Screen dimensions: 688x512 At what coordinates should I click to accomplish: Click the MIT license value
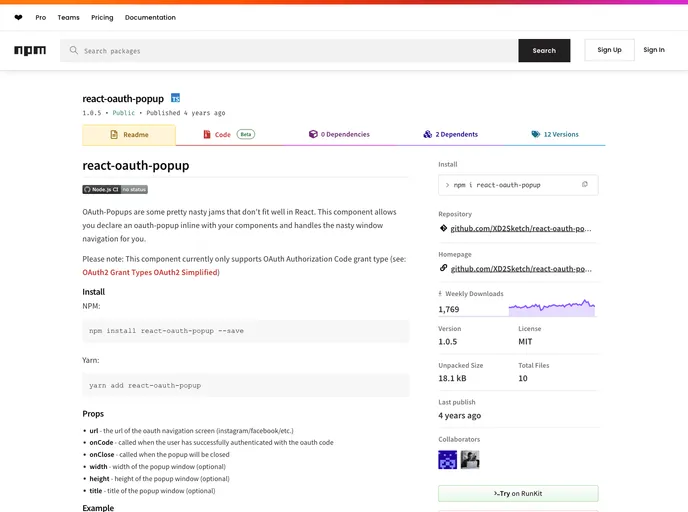tap(525, 341)
